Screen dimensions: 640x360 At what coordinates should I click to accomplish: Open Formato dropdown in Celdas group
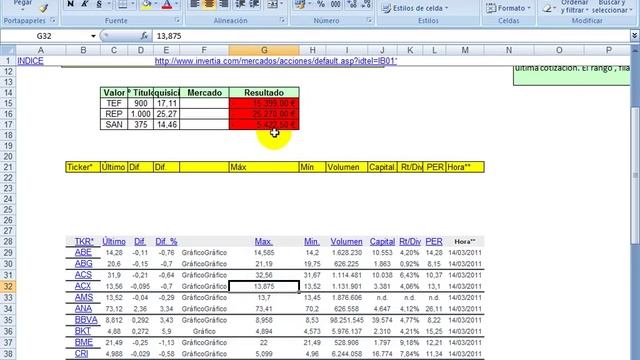(x=508, y=8)
